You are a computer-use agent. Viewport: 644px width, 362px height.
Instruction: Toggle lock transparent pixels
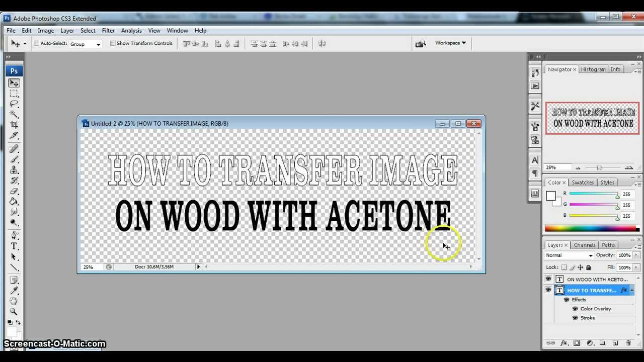click(x=564, y=267)
